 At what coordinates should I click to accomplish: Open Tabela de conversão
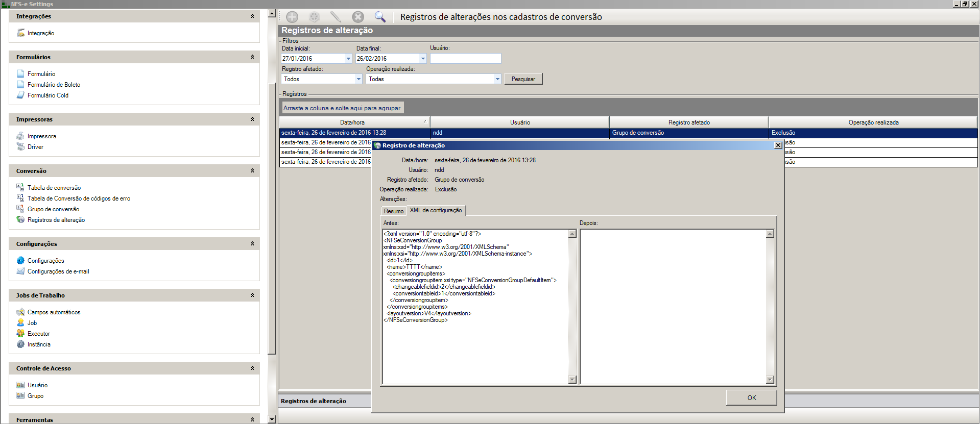(54, 188)
